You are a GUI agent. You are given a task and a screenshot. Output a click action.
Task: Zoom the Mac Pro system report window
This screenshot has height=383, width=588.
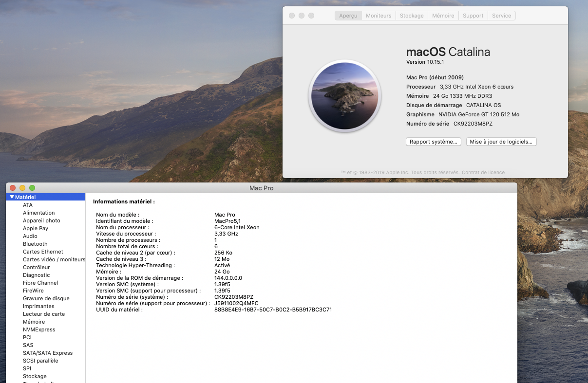click(32, 188)
